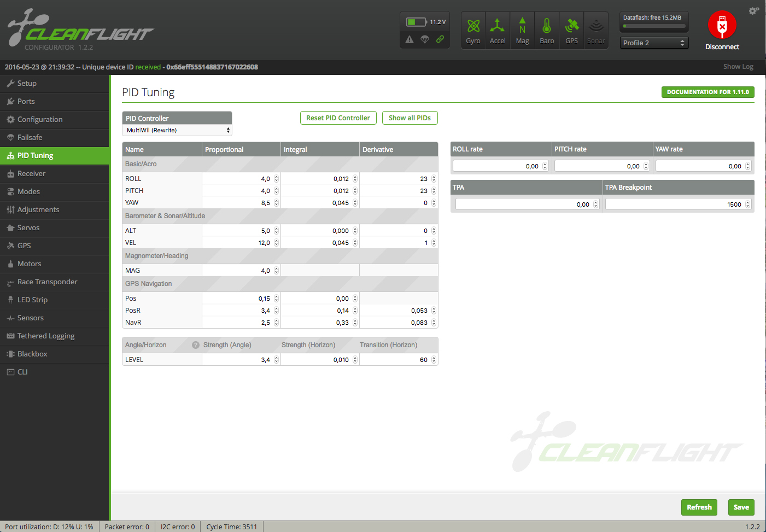Click the Accel sensor icon
Image resolution: width=766 pixels, height=532 pixels.
[497, 26]
